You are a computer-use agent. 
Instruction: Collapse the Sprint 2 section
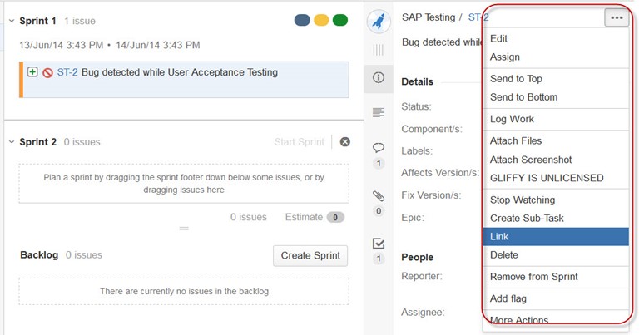click(x=12, y=142)
